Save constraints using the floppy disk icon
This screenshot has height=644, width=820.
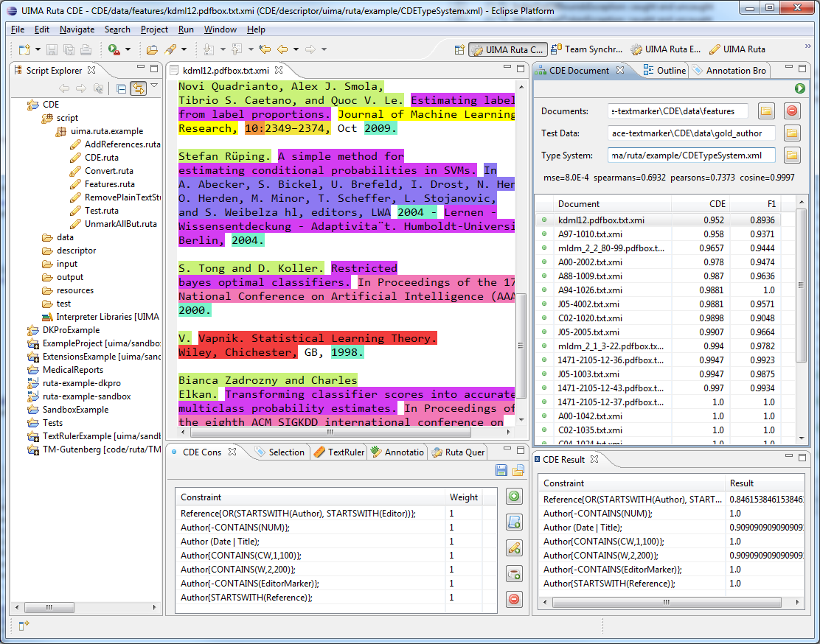(501, 471)
